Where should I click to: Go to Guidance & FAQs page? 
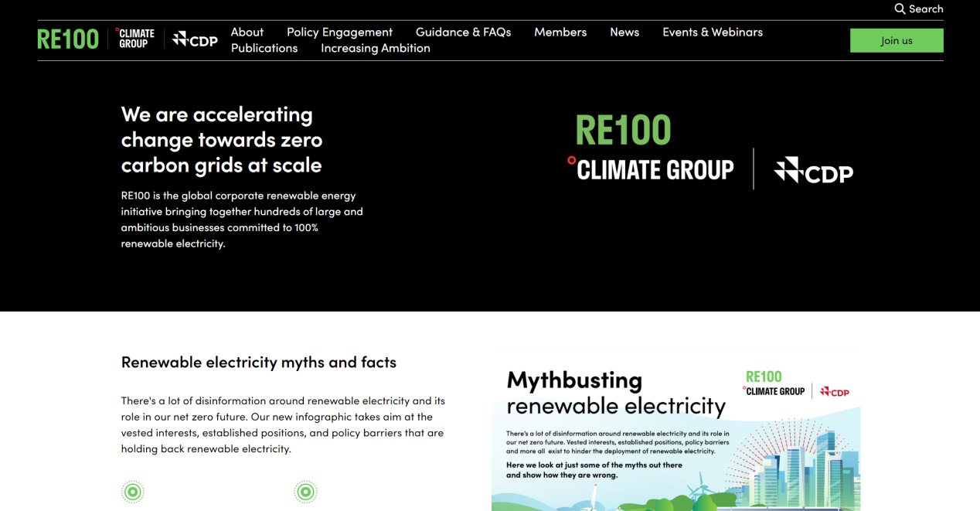[x=463, y=32]
